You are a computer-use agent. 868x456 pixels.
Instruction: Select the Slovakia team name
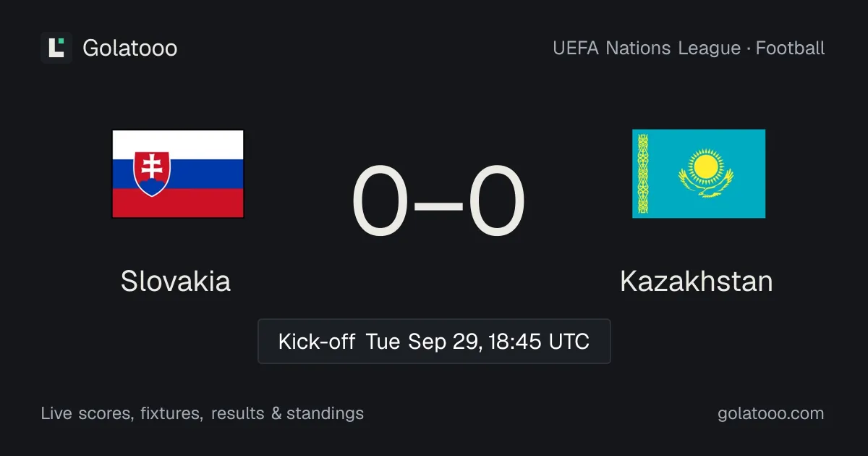(x=176, y=281)
